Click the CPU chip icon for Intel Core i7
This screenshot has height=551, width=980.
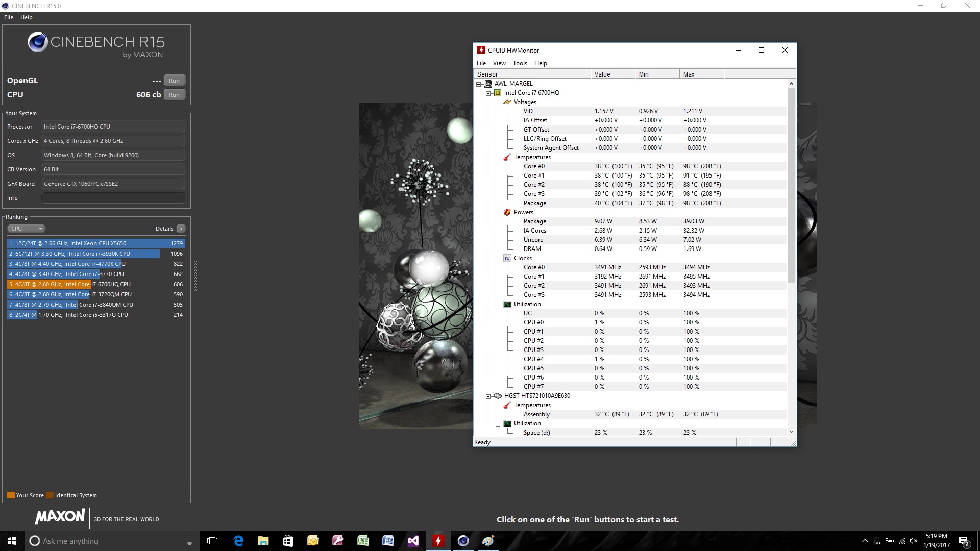[x=498, y=93]
